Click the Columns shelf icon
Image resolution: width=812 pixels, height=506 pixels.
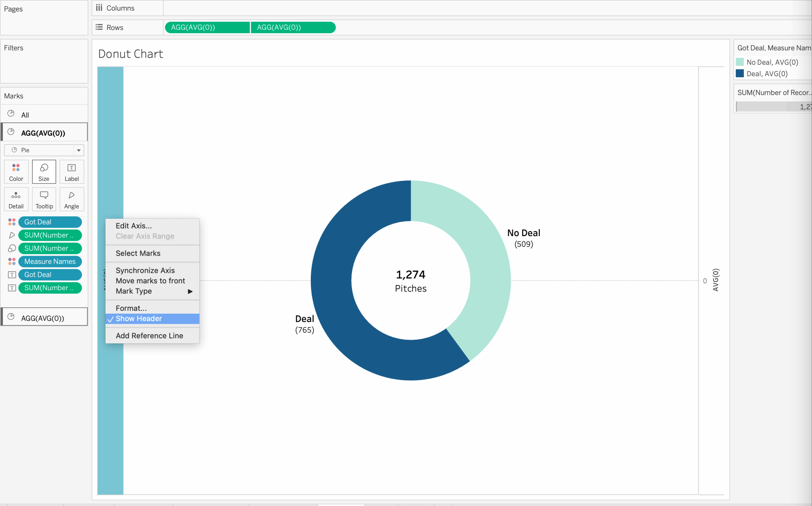(x=99, y=8)
